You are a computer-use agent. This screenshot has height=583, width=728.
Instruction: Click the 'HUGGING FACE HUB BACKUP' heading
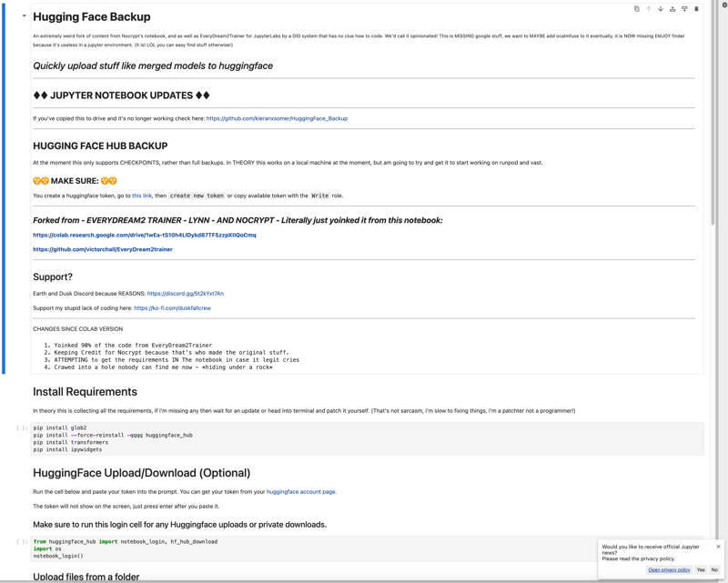[100, 146]
